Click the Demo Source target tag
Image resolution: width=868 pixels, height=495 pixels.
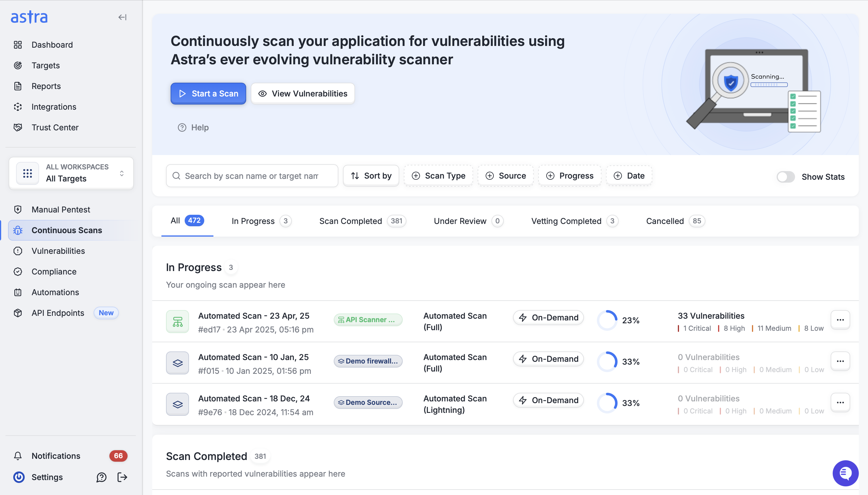click(368, 403)
